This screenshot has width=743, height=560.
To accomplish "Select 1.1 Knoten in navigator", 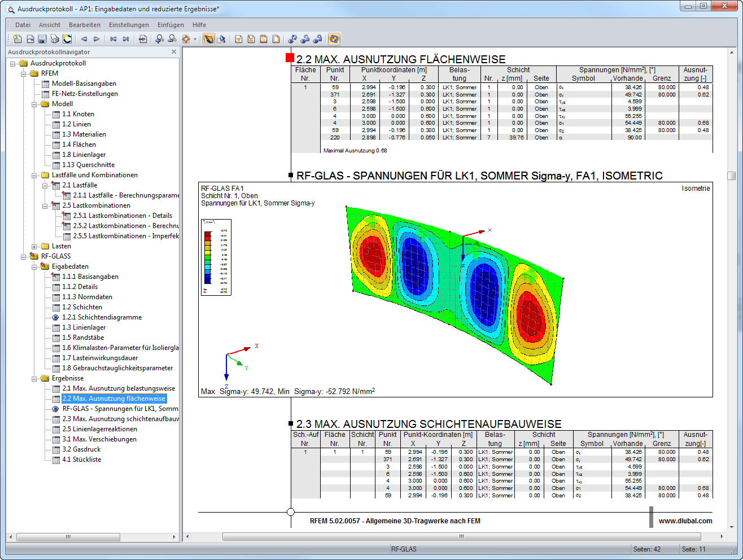I will pyautogui.click(x=78, y=114).
